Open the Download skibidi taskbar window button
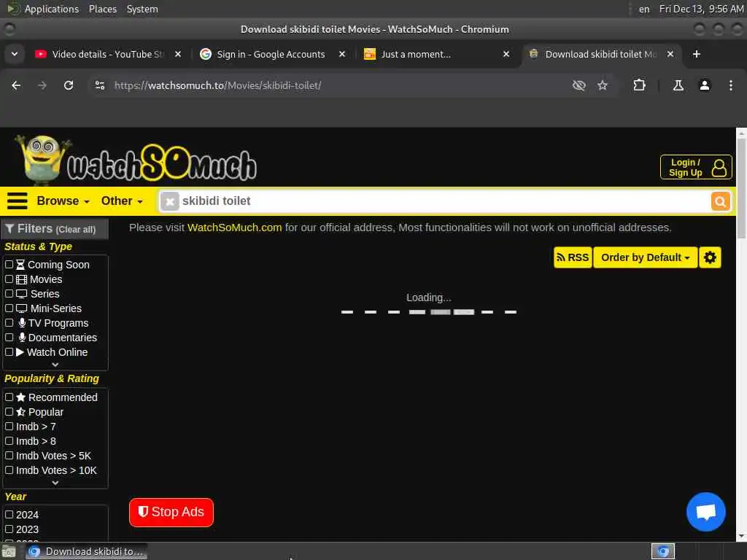 coord(86,551)
